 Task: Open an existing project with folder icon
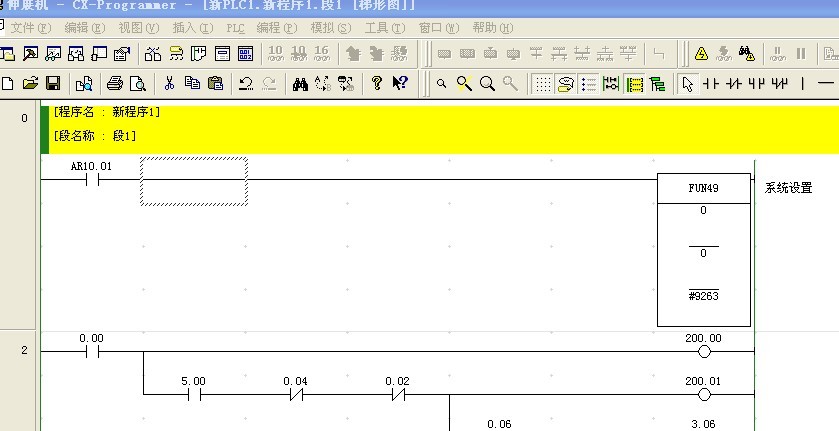31,84
